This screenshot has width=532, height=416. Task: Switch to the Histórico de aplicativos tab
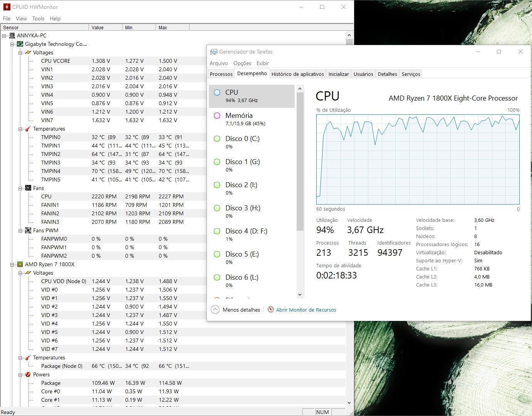pyautogui.click(x=298, y=74)
